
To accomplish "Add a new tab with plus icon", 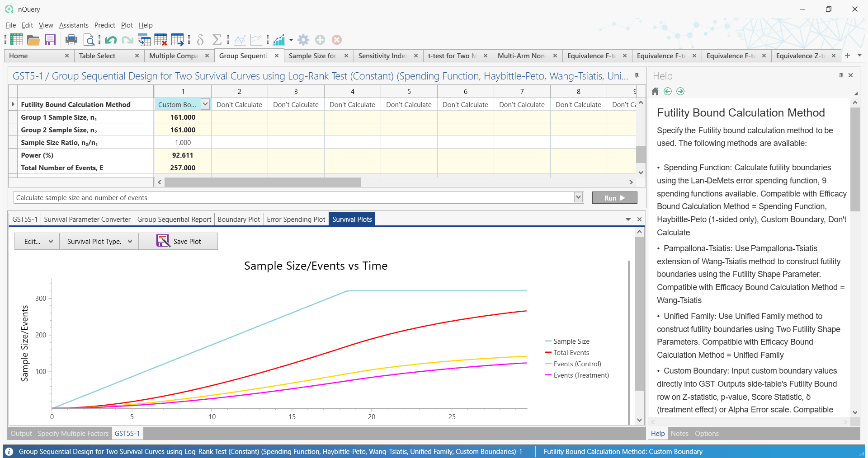I will point(848,56).
